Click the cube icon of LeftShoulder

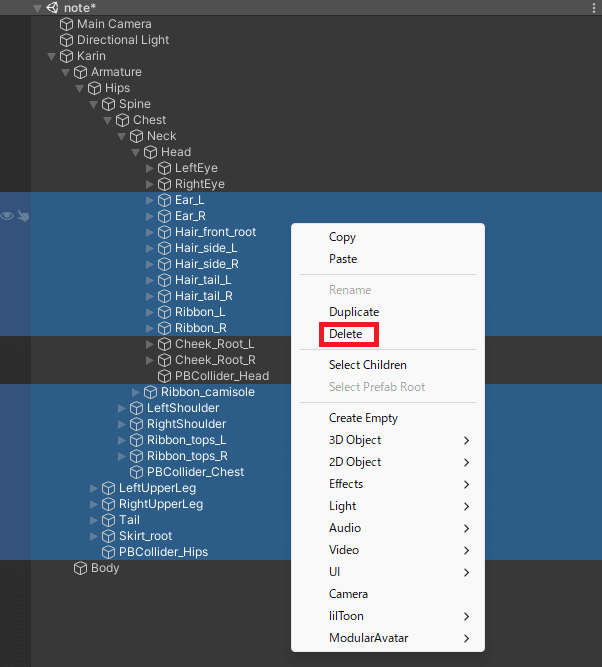pos(136,408)
